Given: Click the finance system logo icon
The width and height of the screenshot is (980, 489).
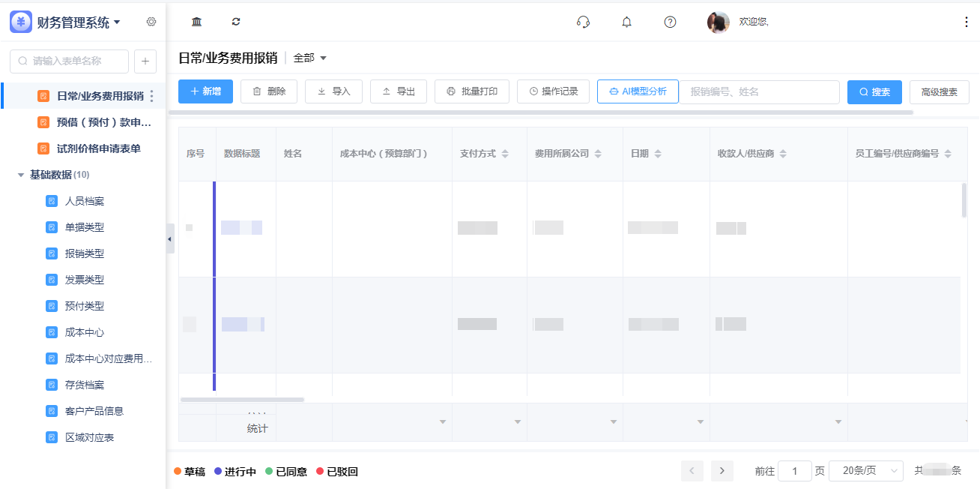Looking at the screenshot, I should pos(21,22).
